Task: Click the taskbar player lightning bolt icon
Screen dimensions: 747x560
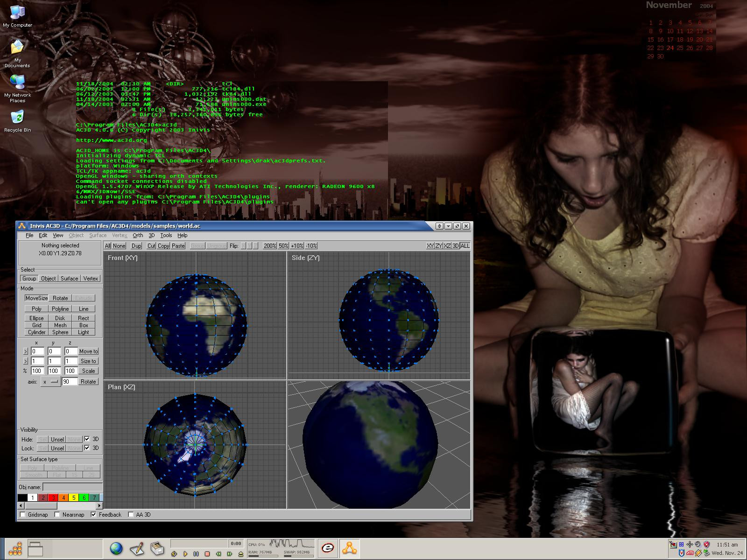Action: point(174,554)
